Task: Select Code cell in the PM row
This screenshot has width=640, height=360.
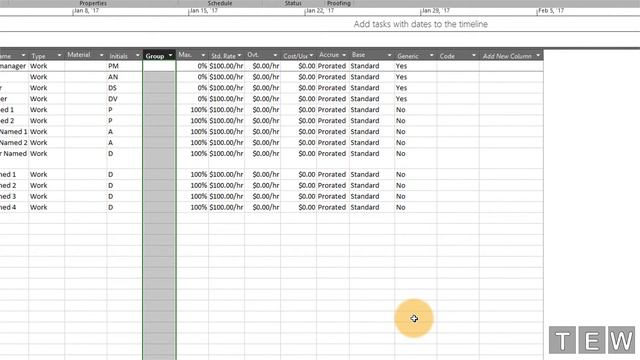Action: [458, 66]
